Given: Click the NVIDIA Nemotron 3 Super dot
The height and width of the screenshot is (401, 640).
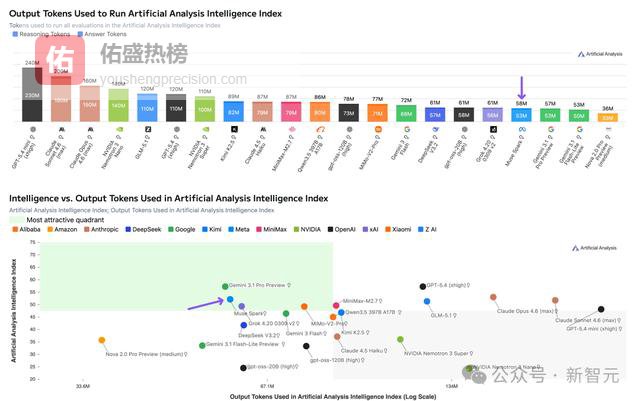Looking at the screenshot, I should 400,340.
